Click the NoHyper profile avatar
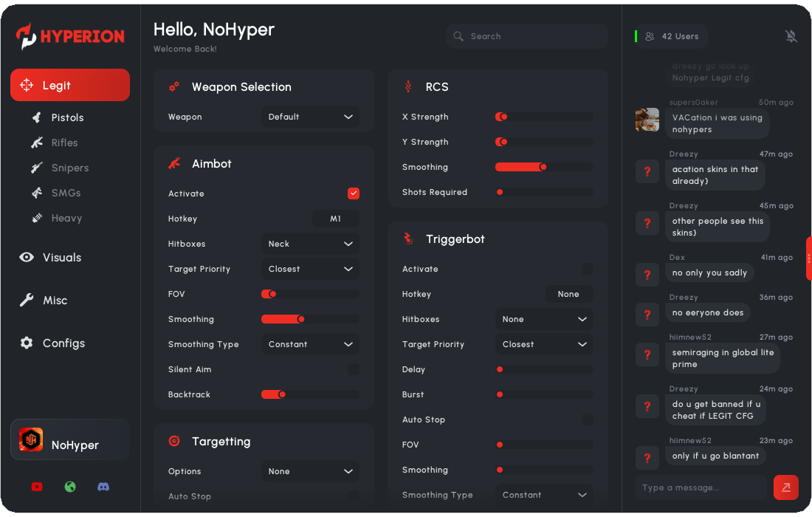Viewport: 812px width, 517px height. (x=31, y=440)
